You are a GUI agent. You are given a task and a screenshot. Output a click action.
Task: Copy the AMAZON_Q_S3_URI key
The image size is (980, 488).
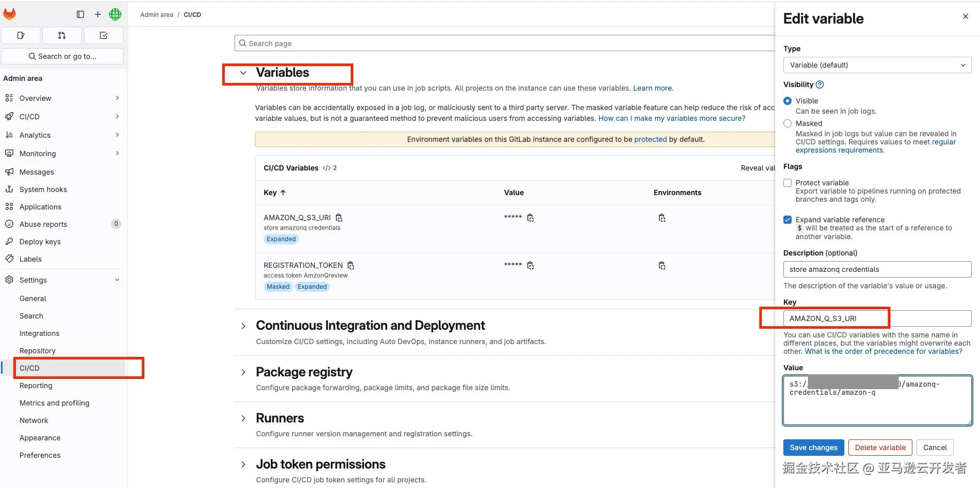point(339,218)
